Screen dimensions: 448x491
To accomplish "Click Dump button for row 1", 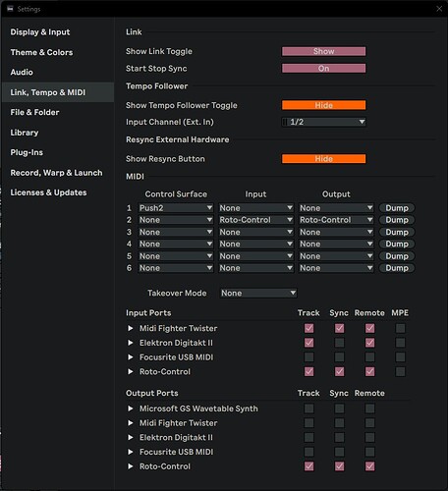I will coord(397,208).
